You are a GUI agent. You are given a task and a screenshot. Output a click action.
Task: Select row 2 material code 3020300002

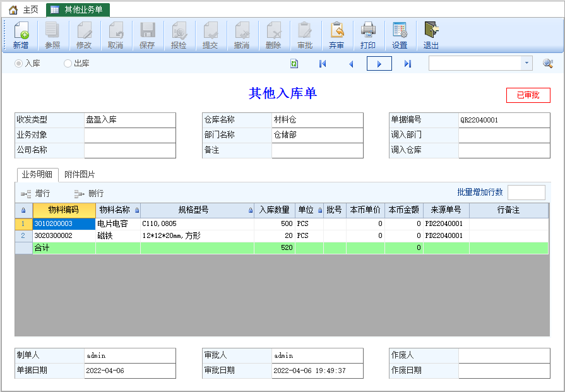64,235
